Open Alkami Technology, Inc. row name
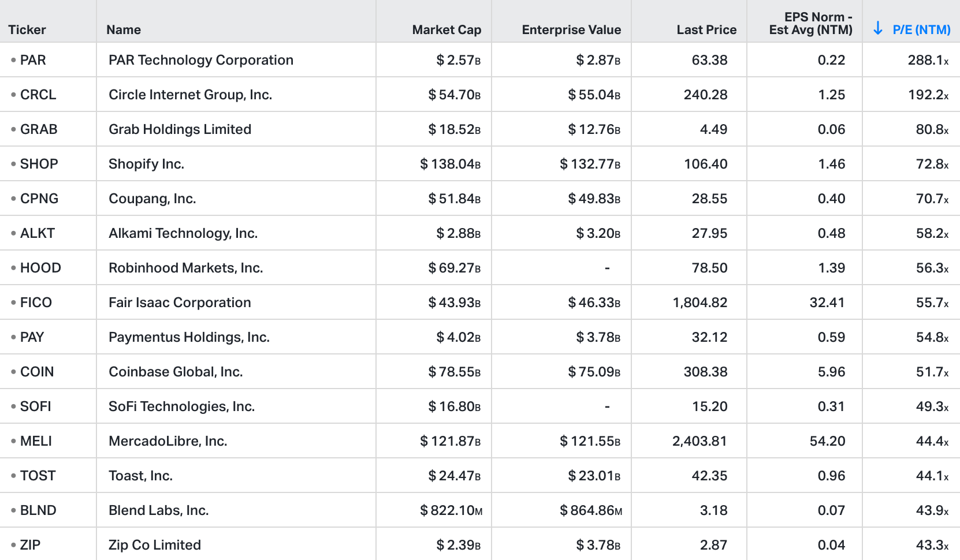Image resolution: width=960 pixels, height=560 pixels. 183,233
